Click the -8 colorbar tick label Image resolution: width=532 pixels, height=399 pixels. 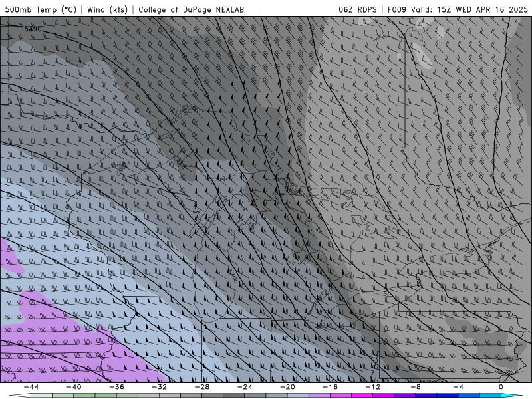[x=416, y=387]
